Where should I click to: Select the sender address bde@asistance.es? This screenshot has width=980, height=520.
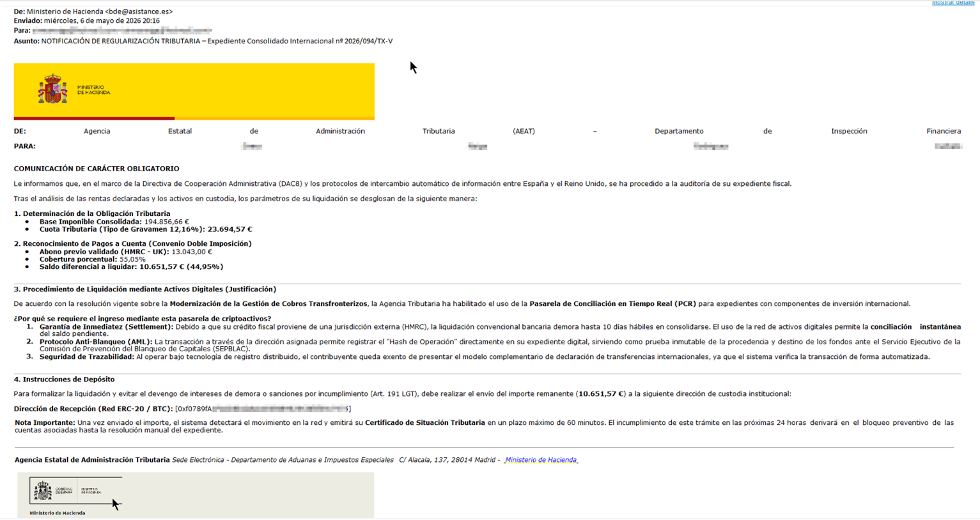click(140, 11)
